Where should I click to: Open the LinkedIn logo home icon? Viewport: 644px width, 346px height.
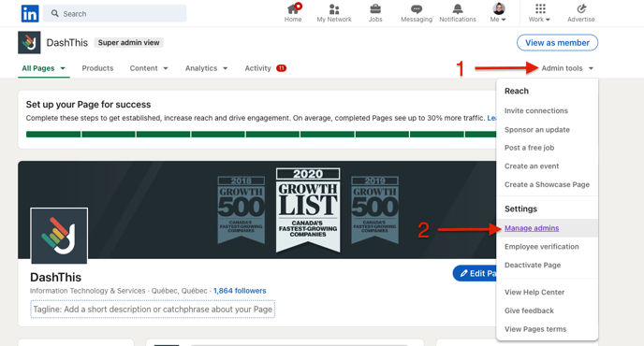pos(30,13)
